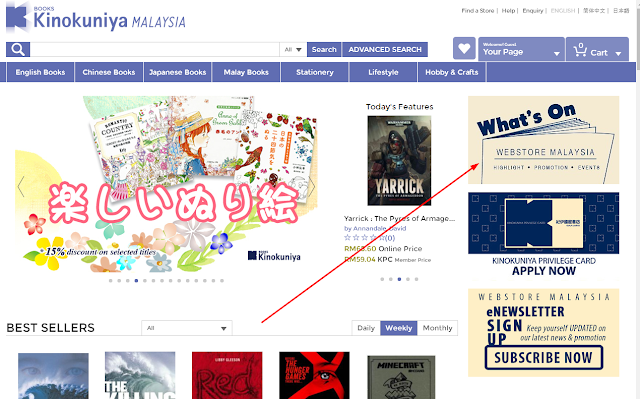This screenshot has height=399, width=640.
Task: Select the Daily best sellers tab
Action: [366, 328]
